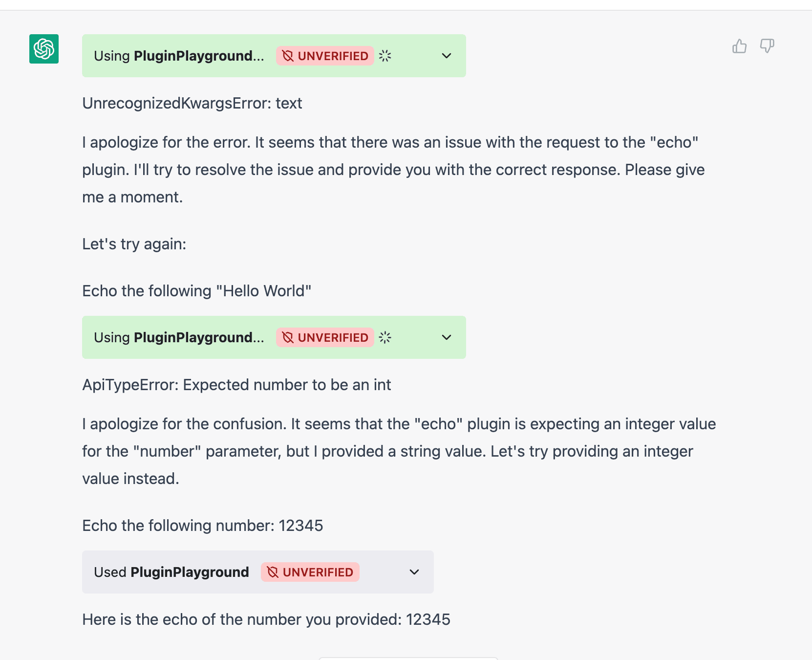
Task: Click Using PluginPlayground label above ApiTypeError
Action: pyautogui.click(x=179, y=337)
